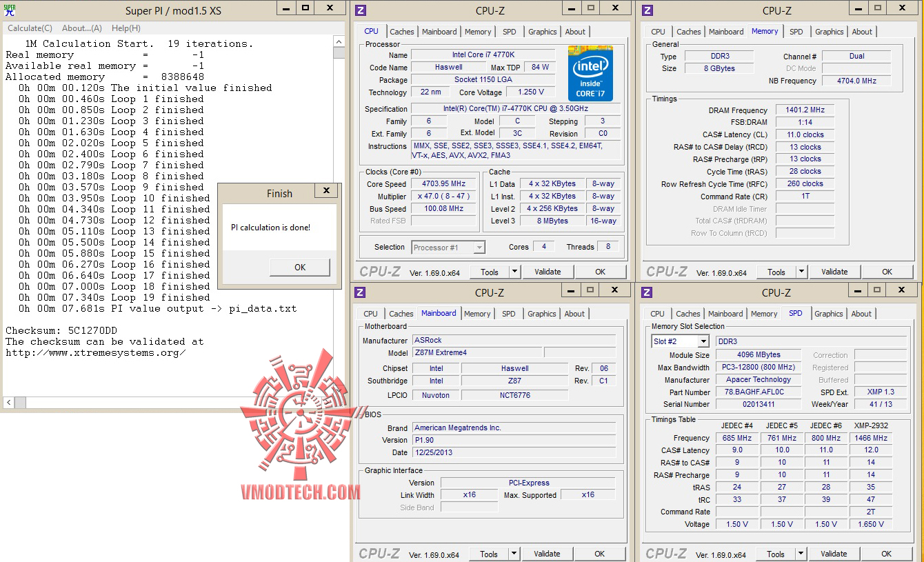Click the Intel Core i7 logo

[x=591, y=73]
